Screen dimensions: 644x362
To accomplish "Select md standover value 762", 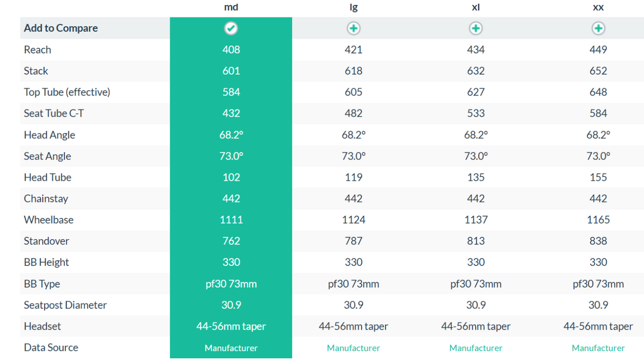I will coord(231,241).
